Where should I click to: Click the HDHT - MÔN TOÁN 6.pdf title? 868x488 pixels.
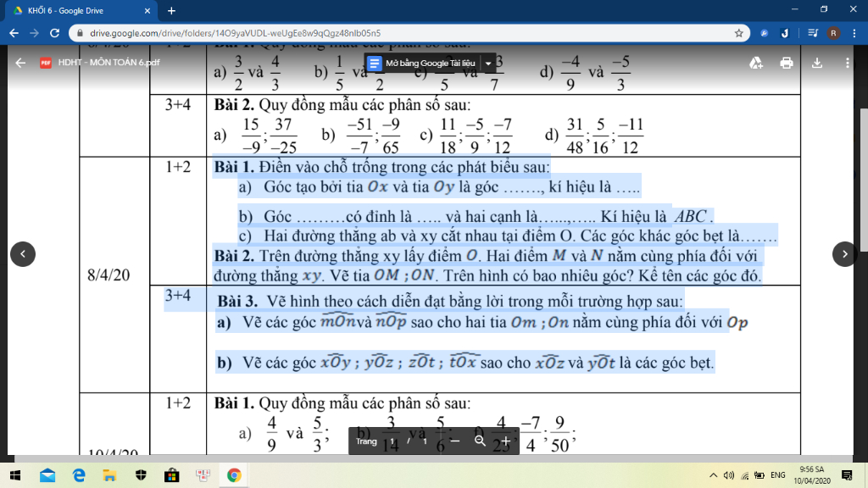tap(108, 63)
